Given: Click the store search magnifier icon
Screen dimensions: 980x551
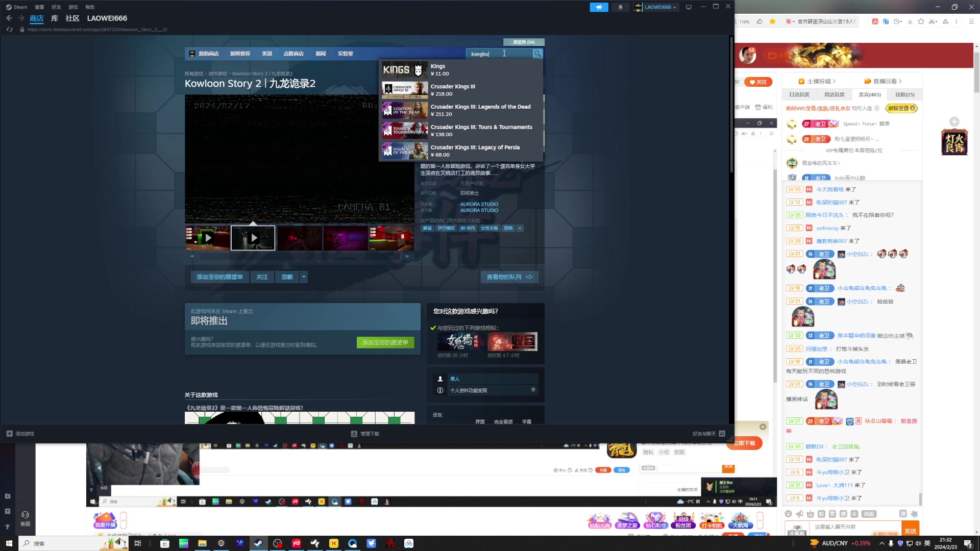Looking at the screenshot, I should (537, 54).
